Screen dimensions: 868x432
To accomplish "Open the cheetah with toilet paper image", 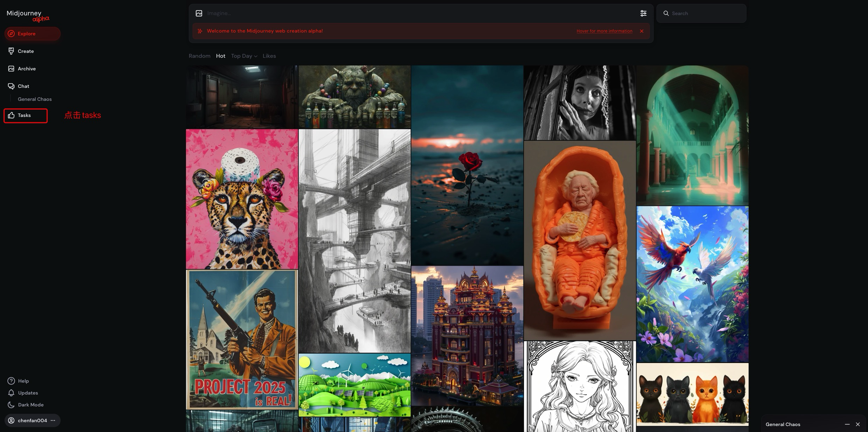I will tap(242, 199).
